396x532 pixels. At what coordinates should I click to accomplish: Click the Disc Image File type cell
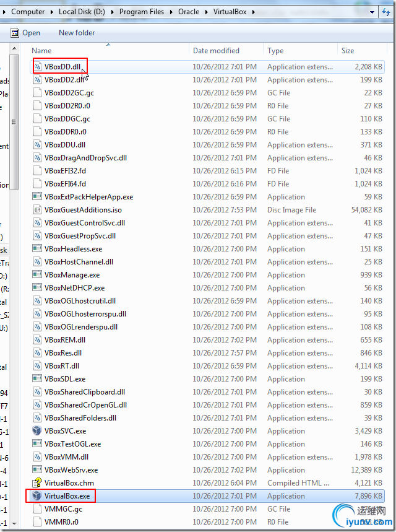(291, 210)
